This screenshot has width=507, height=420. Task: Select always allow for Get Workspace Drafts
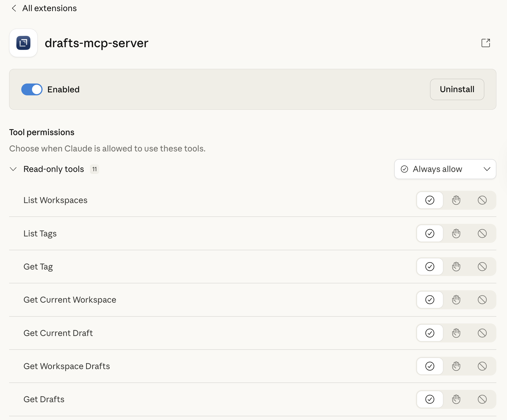[430, 366]
